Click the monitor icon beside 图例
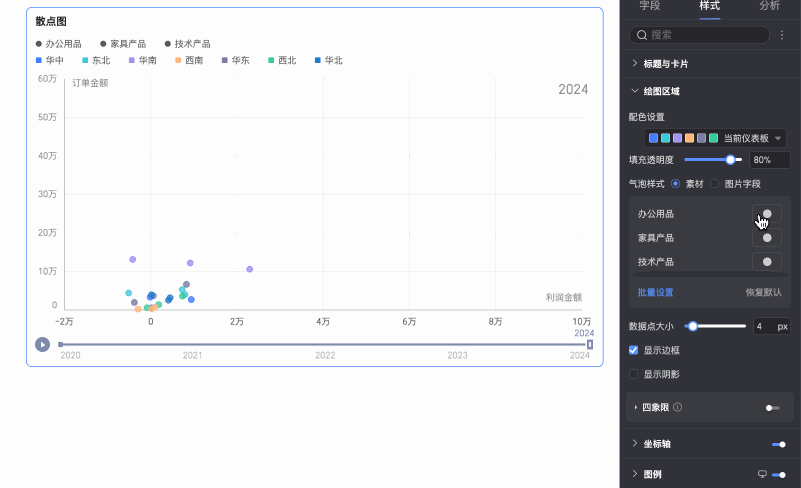Screen dimensions: 801x488 click(x=762, y=474)
